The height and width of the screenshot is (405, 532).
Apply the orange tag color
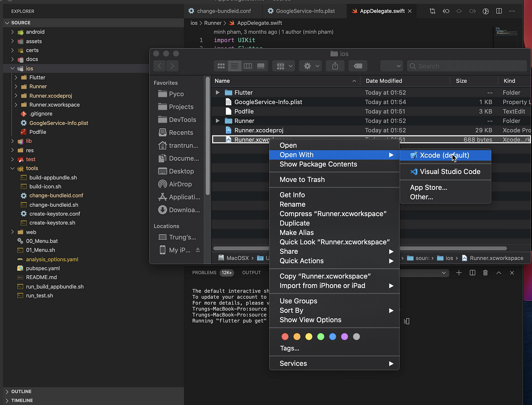(x=297, y=337)
